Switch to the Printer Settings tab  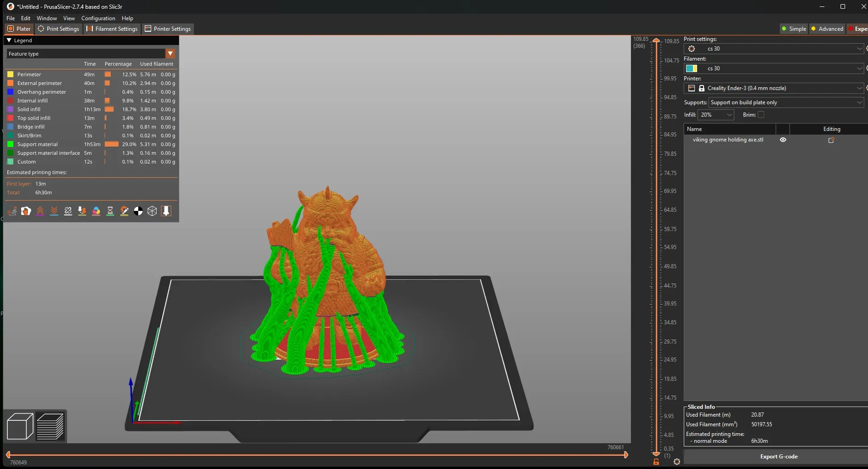click(168, 29)
